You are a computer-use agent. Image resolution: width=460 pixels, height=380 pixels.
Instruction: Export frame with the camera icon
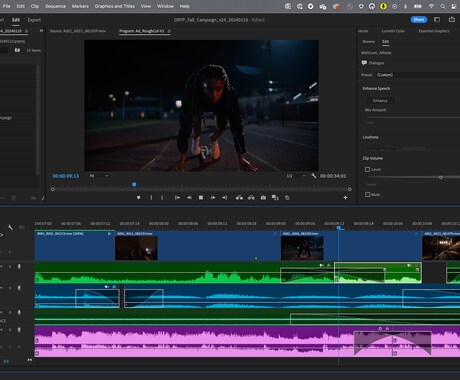(x=263, y=198)
